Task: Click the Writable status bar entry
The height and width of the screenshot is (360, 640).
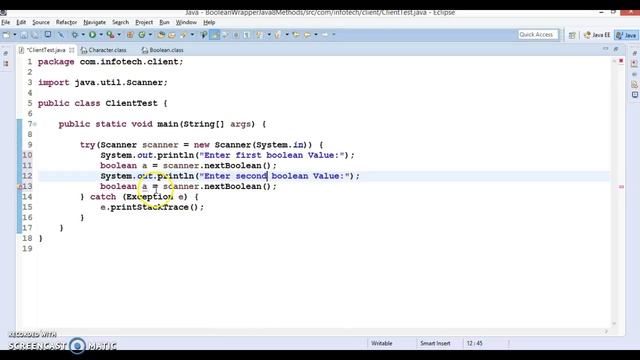Action: (x=382, y=344)
